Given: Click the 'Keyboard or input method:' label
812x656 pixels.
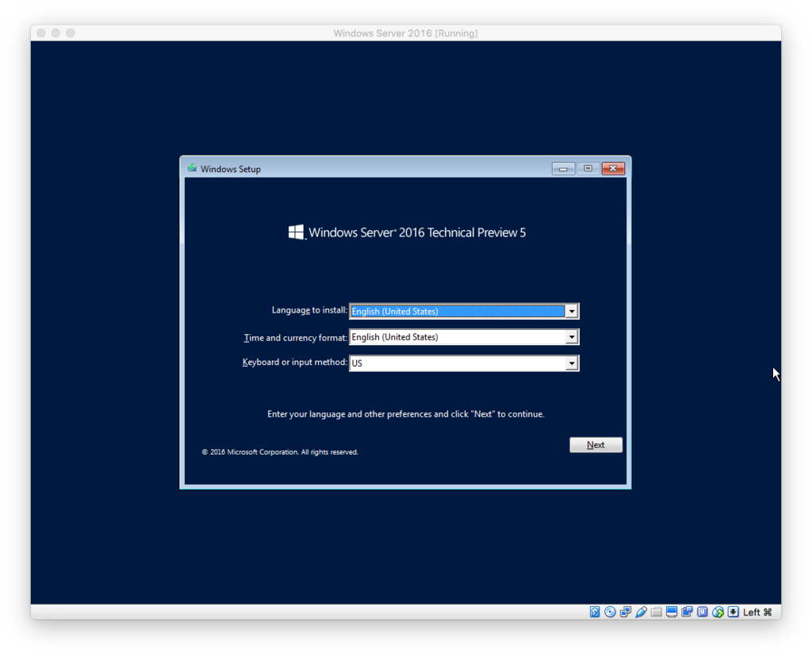Looking at the screenshot, I should 295,362.
